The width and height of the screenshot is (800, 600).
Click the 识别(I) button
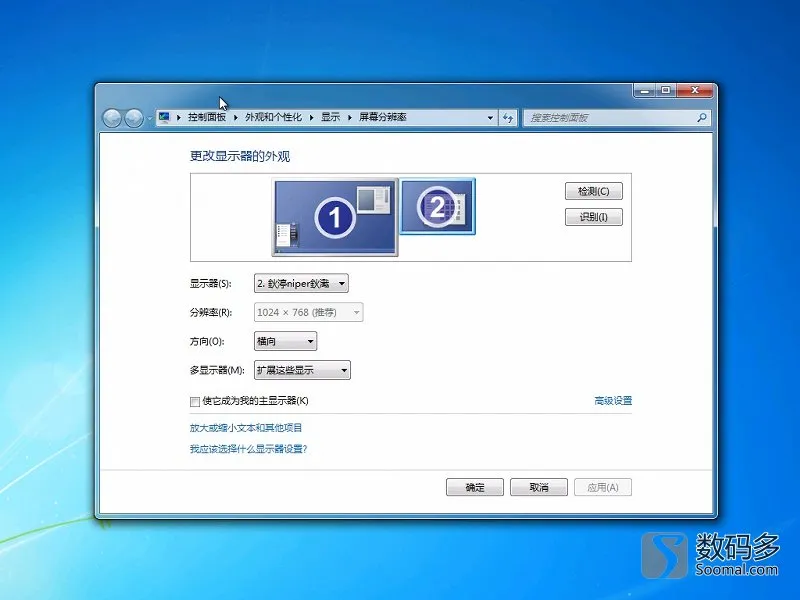coord(593,217)
